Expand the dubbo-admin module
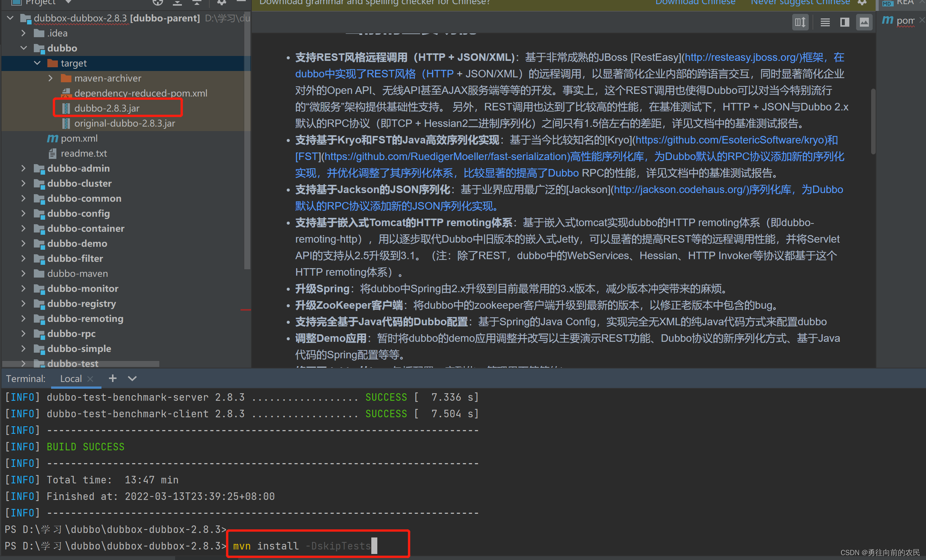This screenshot has width=926, height=560. click(23, 168)
